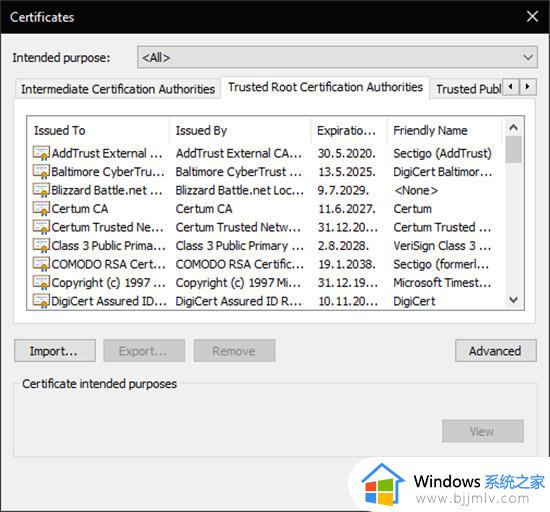Click the 'Sectigo (AddTrust)' friendly name
Screen dimensions: 550x512
click(x=442, y=153)
